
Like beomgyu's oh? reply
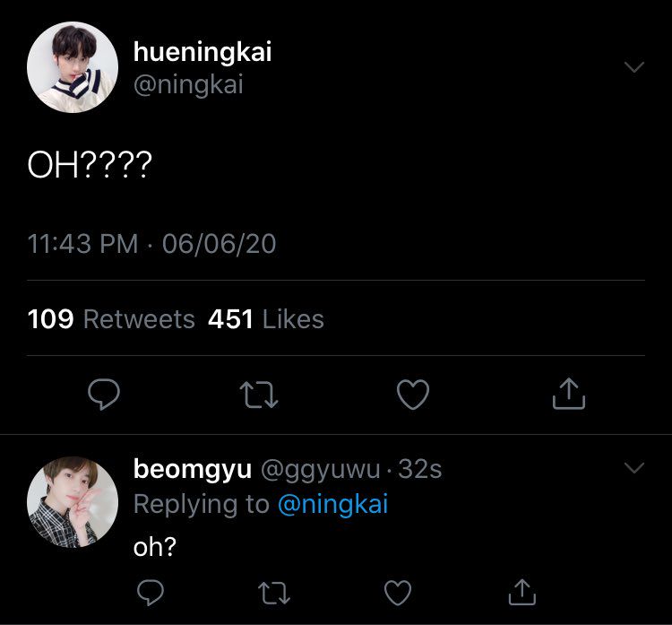point(397,593)
